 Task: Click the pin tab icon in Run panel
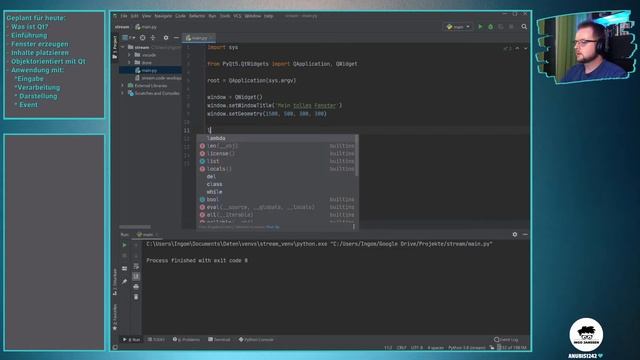tap(124, 282)
